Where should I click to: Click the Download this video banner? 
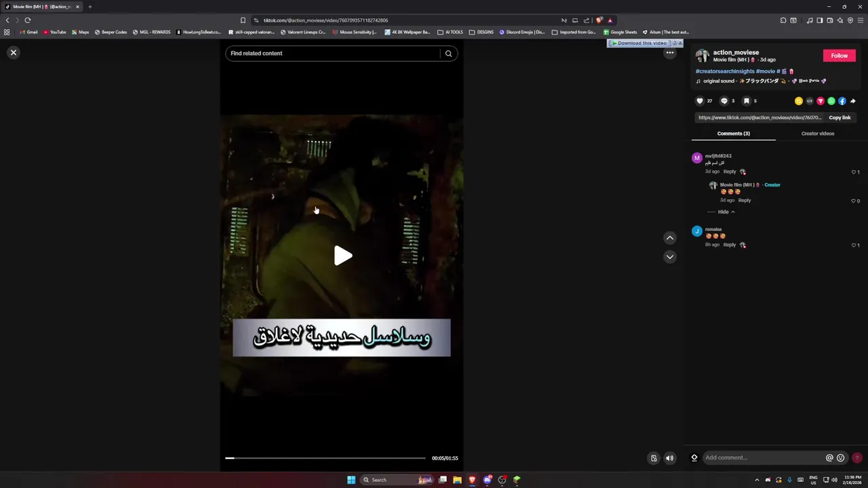tap(639, 43)
